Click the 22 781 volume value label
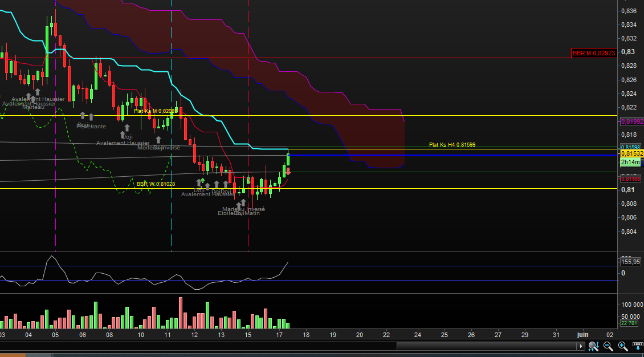 pos(631,324)
